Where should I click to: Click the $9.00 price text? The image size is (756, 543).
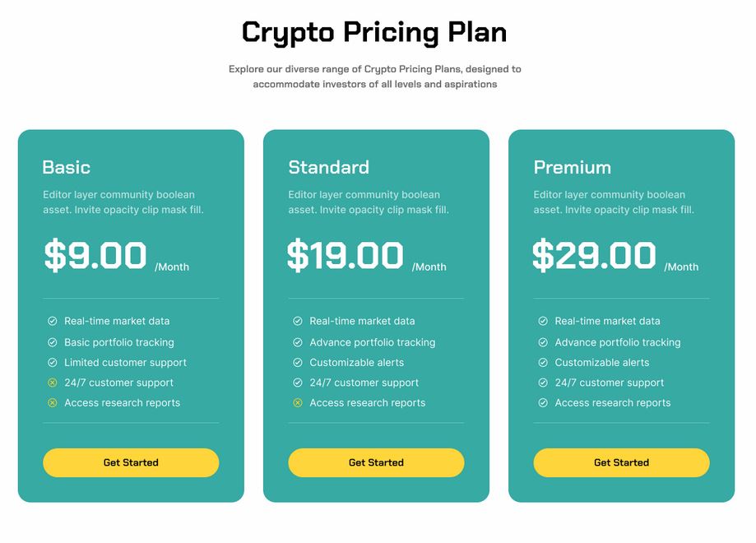95,255
